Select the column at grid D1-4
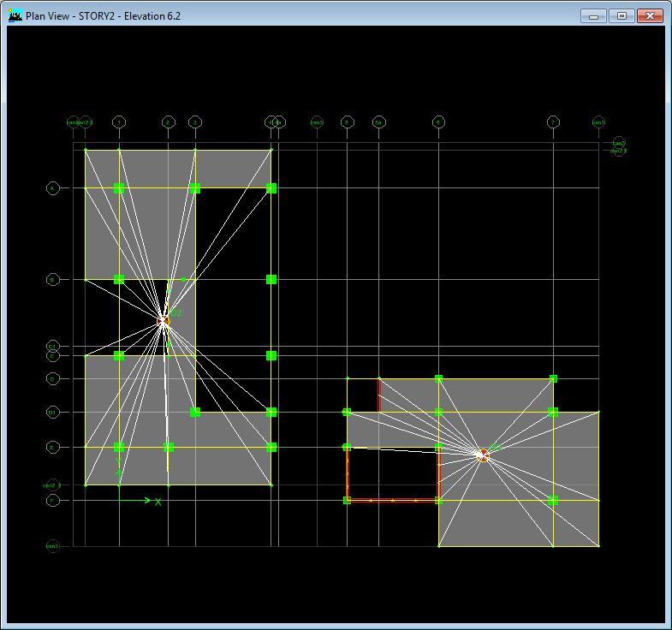672x630 pixels. (x=271, y=413)
